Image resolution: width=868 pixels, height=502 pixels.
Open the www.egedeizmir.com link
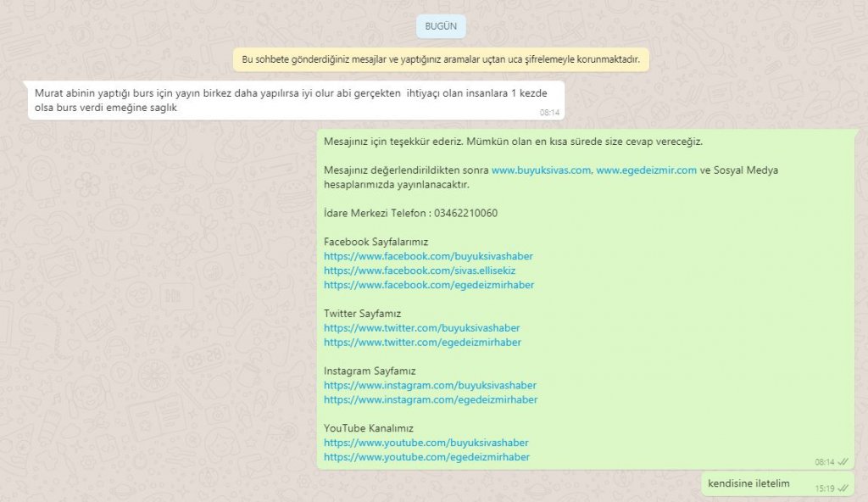(x=646, y=170)
